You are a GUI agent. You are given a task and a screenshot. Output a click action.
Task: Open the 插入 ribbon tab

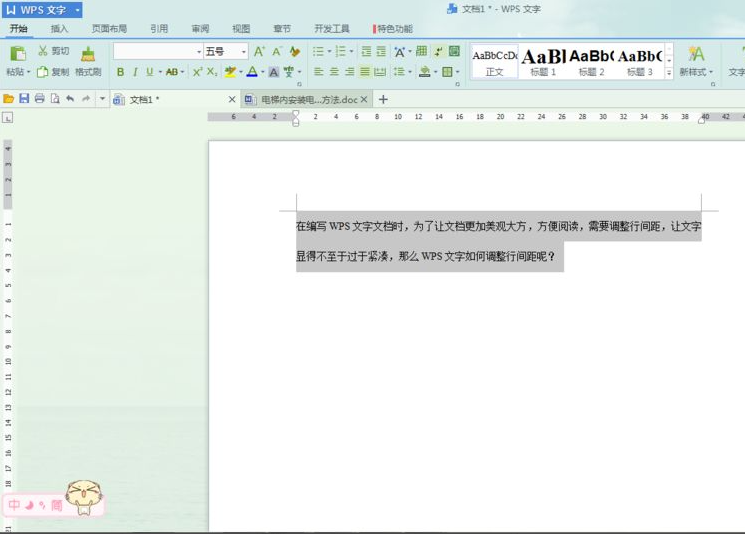(x=59, y=29)
